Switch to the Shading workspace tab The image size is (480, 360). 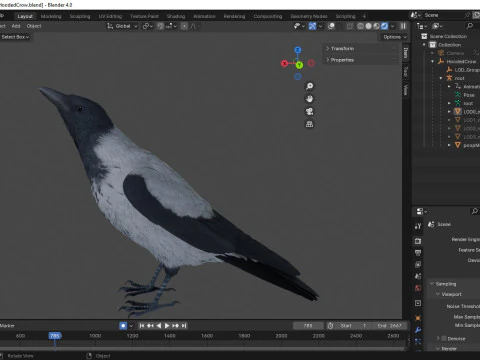pos(176,16)
